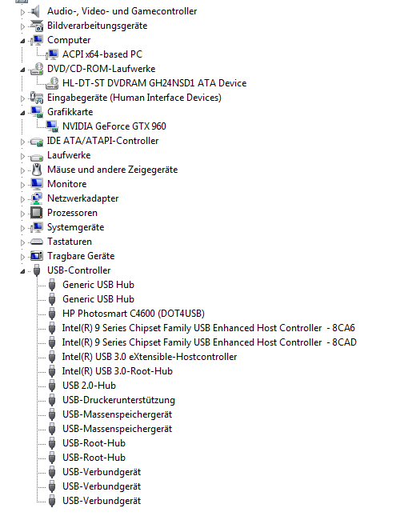420x532 pixels.
Task: Click the Prozessoren chip icon
Action: pyautogui.click(x=36, y=213)
